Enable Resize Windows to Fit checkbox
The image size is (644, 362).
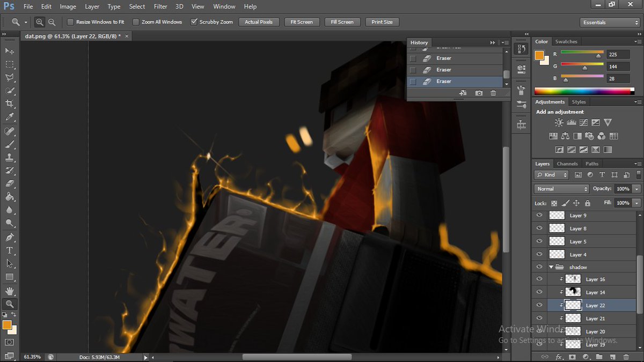(70, 22)
